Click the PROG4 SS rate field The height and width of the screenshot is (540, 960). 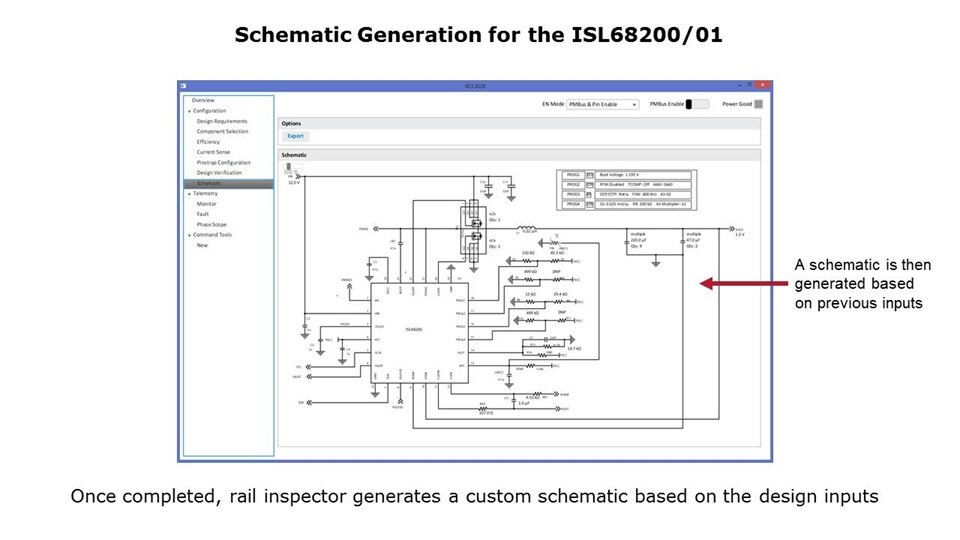[643, 204]
